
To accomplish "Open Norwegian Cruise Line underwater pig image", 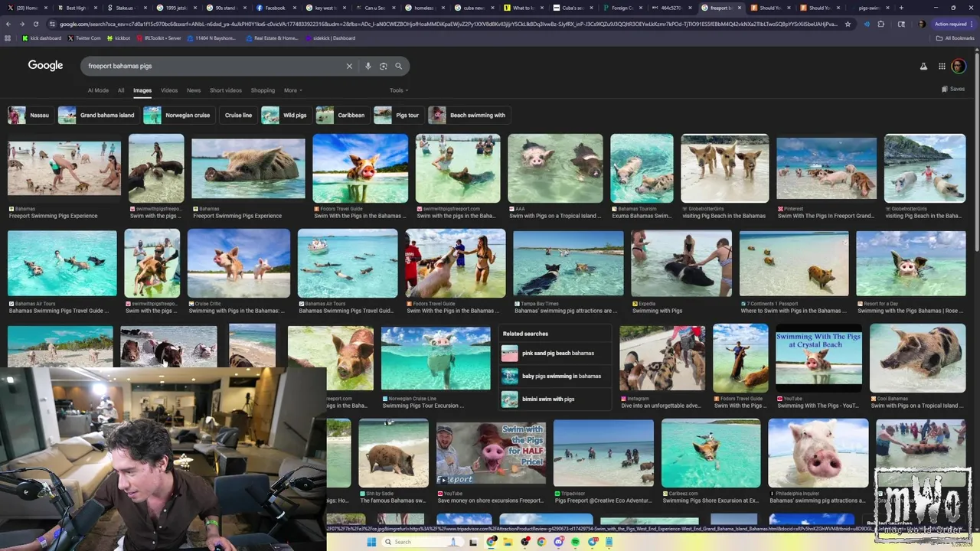I will pyautogui.click(x=436, y=358).
